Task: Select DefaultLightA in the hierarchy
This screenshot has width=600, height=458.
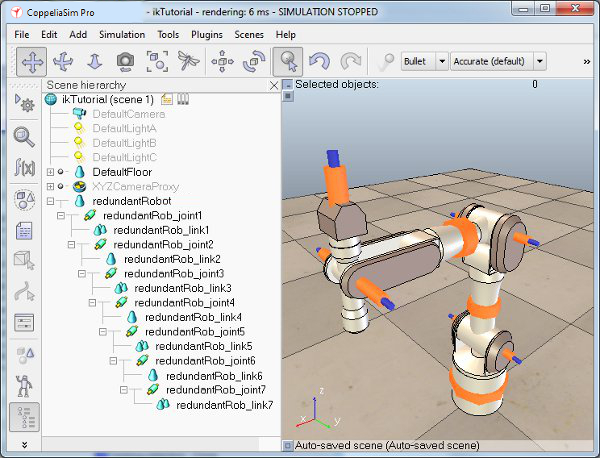Action: 124,129
